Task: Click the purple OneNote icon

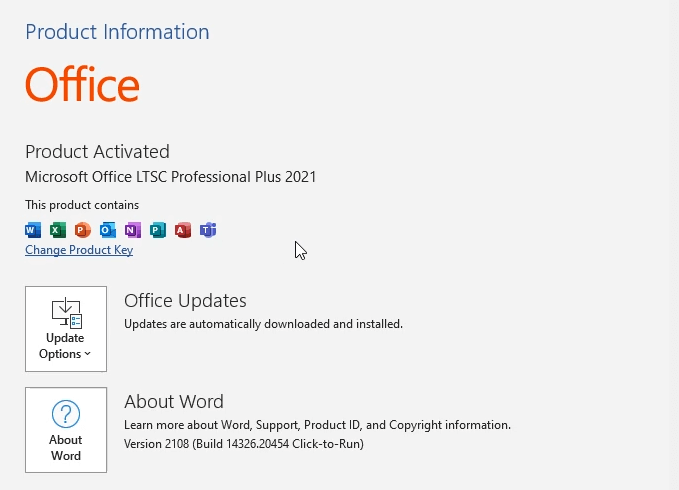Action: coord(133,230)
